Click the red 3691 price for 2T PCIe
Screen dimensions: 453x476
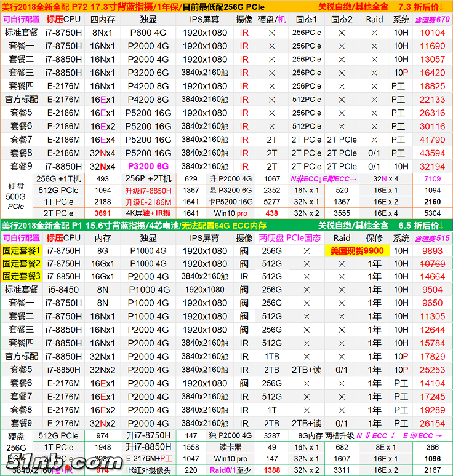click(x=102, y=213)
